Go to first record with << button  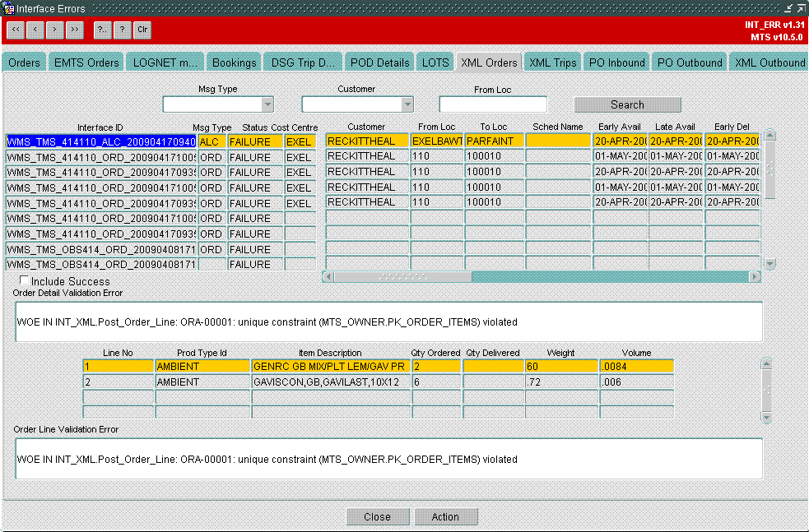coord(16,30)
